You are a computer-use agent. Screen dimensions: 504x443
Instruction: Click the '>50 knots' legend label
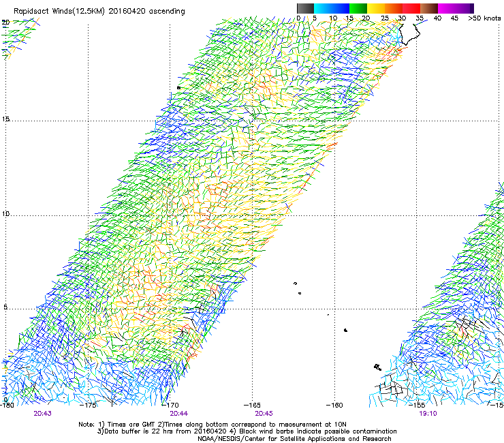click(484, 18)
